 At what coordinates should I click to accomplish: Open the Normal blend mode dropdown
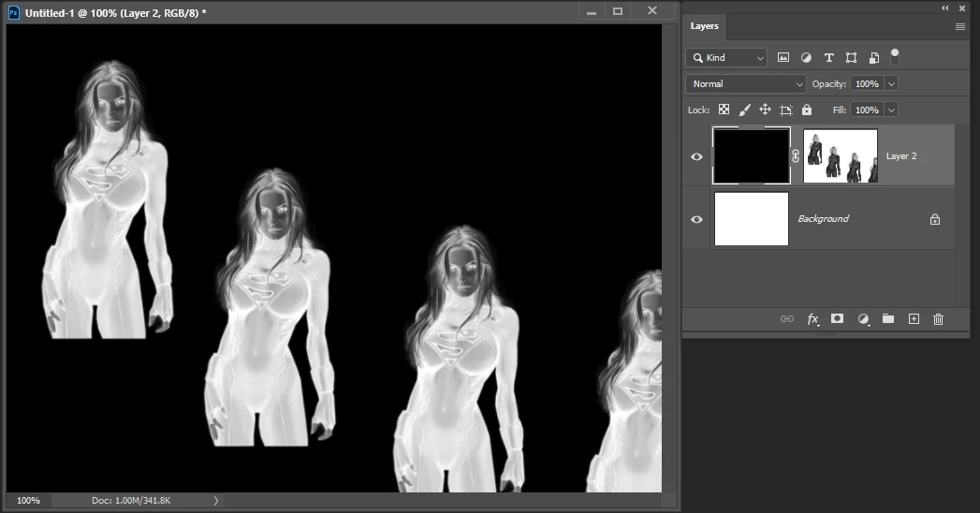point(746,83)
